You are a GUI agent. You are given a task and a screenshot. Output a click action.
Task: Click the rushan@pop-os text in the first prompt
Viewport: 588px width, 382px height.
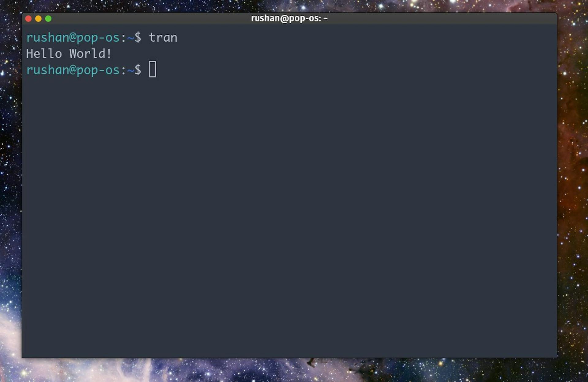[x=73, y=37]
